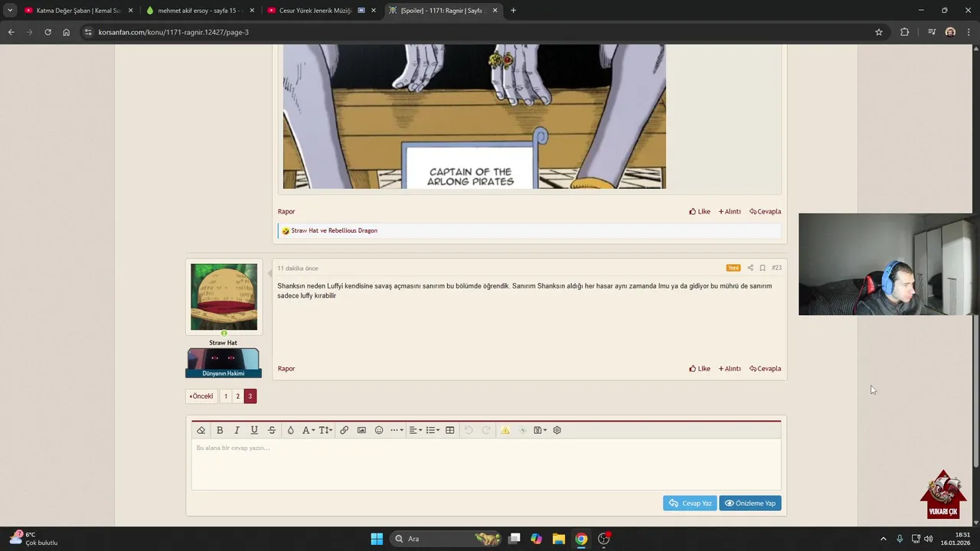
Task: Open page 1 of the thread
Action: coord(225,396)
